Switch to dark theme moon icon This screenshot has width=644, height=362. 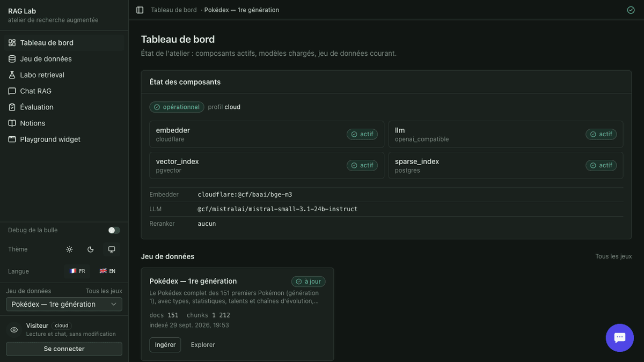tap(91, 249)
